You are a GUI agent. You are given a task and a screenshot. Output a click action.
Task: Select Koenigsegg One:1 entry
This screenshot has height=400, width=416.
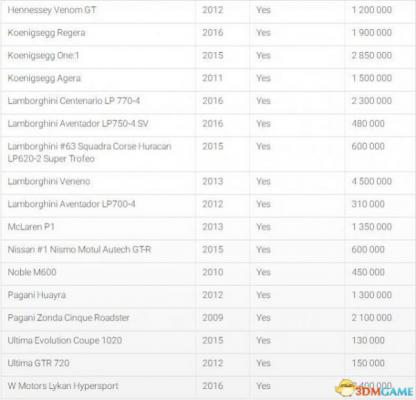point(43,55)
